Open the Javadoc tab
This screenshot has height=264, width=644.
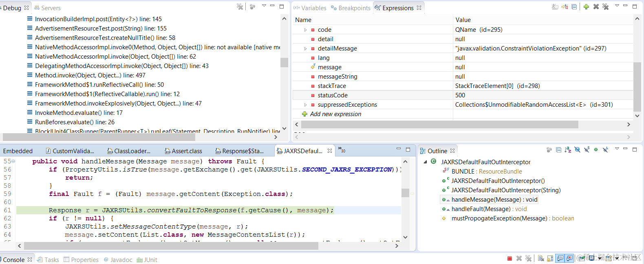[x=118, y=260]
